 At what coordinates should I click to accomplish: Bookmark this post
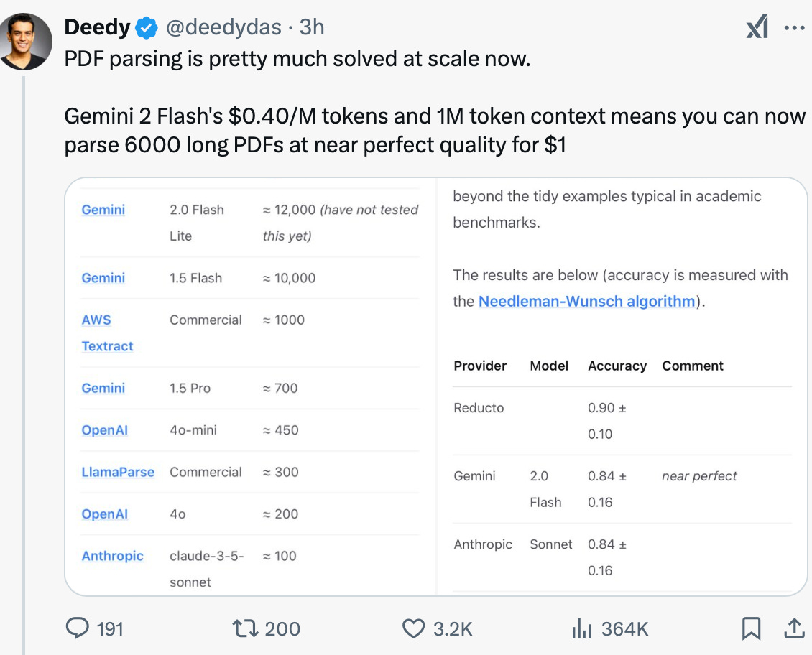point(750,629)
